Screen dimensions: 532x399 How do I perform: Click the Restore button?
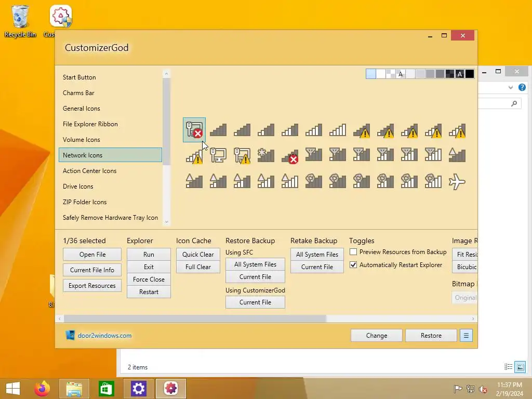[431, 336]
